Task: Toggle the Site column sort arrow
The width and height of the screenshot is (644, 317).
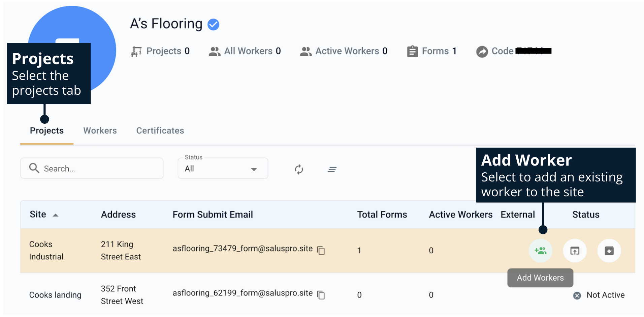Action: 56,214
